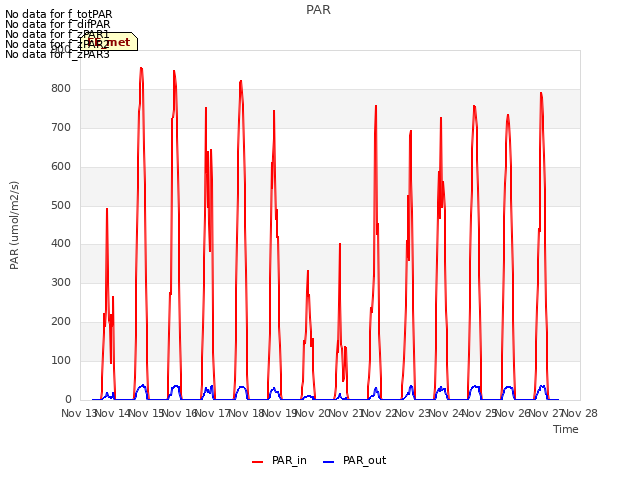Click the 'No data for f_totPAR' message
This screenshot has width=640, height=480.
point(59,15)
